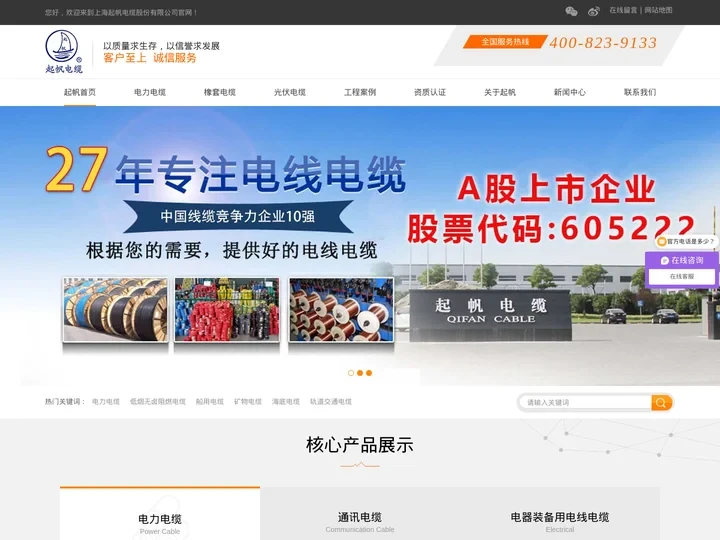
Task: Click the 在线咨询 chat bubble icon
Action: pos(664,260)
